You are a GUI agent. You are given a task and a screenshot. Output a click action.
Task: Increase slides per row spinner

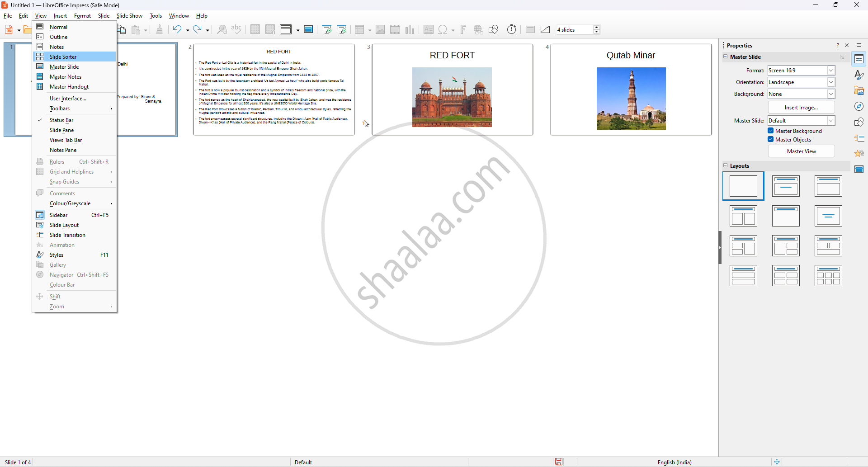point(597,27)
